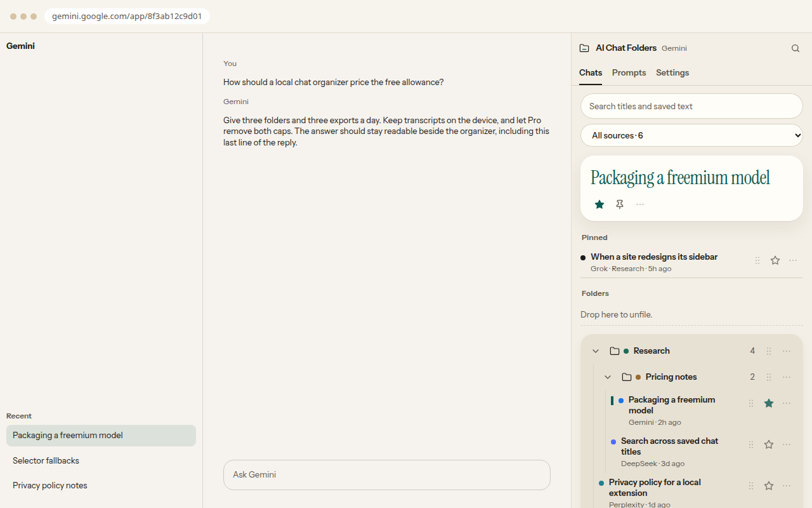Viewport: 812px width, 508px height.
Task: Click the drag handle on the Privacy policy for a local extension row
Action: tap(751, 486)
